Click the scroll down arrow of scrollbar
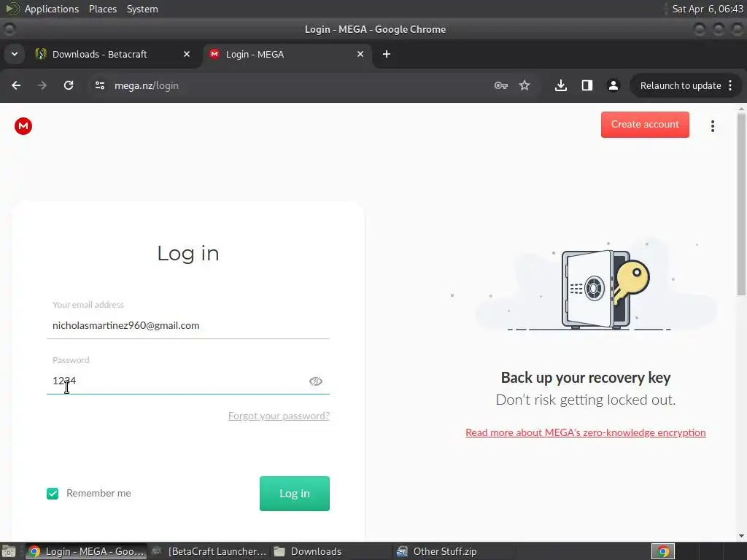The height and width of the screenshot is (560, 747). pos(741,536)
